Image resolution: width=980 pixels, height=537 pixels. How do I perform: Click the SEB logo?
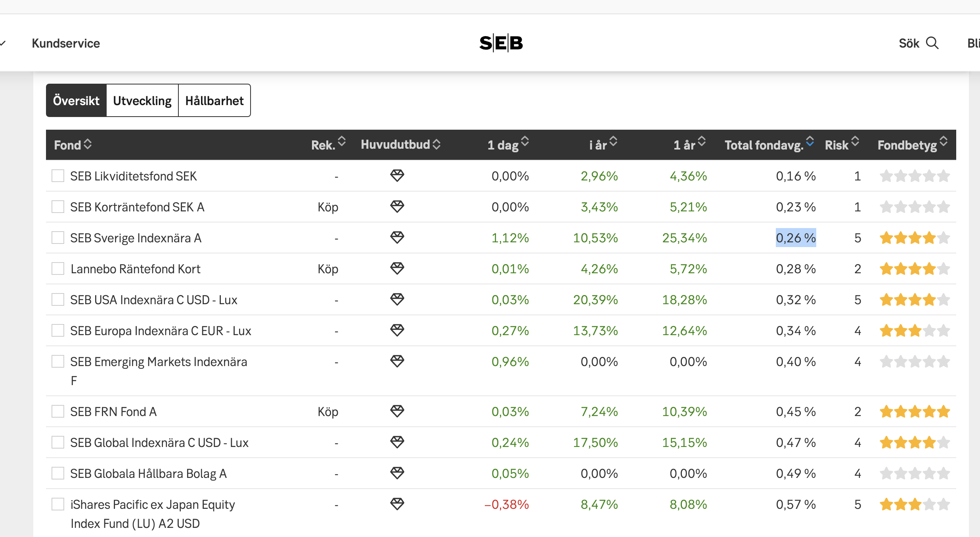[x=501, y=43]
